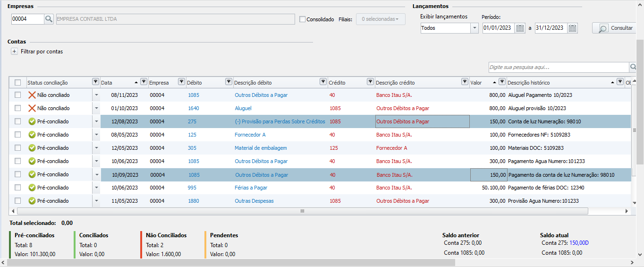Image resolution: width=644 pixels, height=267 pixels.
Task: Click filter icon on Valor column
Action: [502, 82]
